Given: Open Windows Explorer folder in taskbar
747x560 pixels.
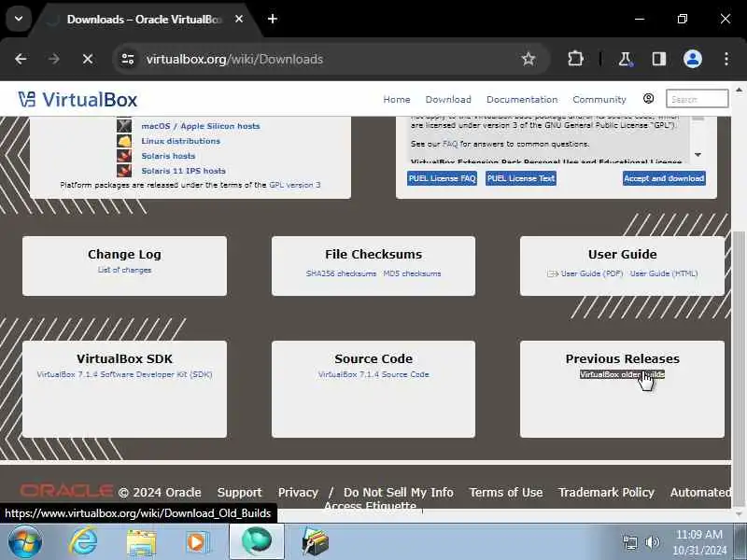Looking at the screenshot, I should (141, 542).
